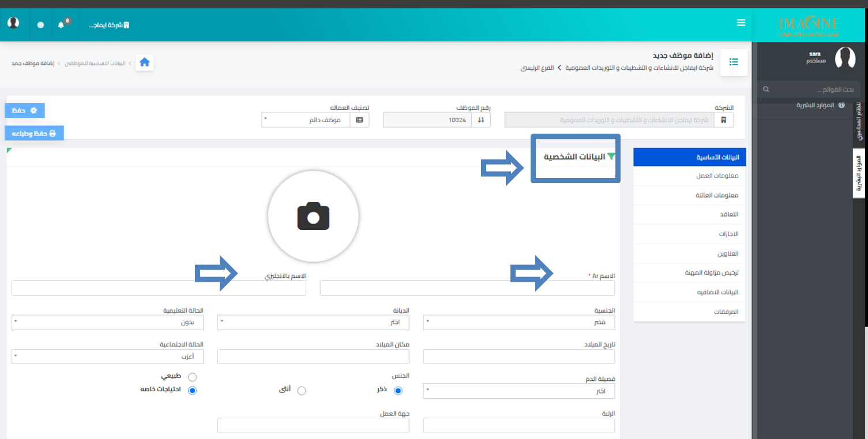Click the search magnifier icon in sidebar
The height and width of the screenshot is (439, 868).
766,89
